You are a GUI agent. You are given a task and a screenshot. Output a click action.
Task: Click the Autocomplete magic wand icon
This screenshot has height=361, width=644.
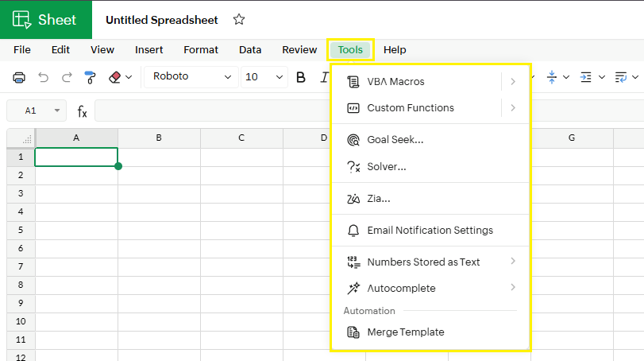coord(353,288)
